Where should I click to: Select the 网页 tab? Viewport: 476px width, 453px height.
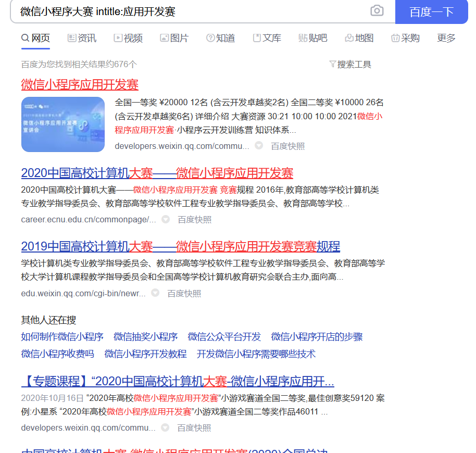(x=35, y=38)
